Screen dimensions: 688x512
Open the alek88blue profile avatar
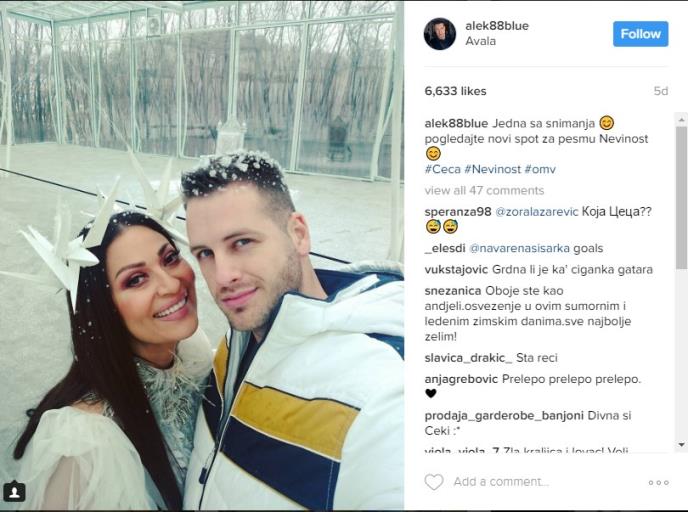point(440,34)
